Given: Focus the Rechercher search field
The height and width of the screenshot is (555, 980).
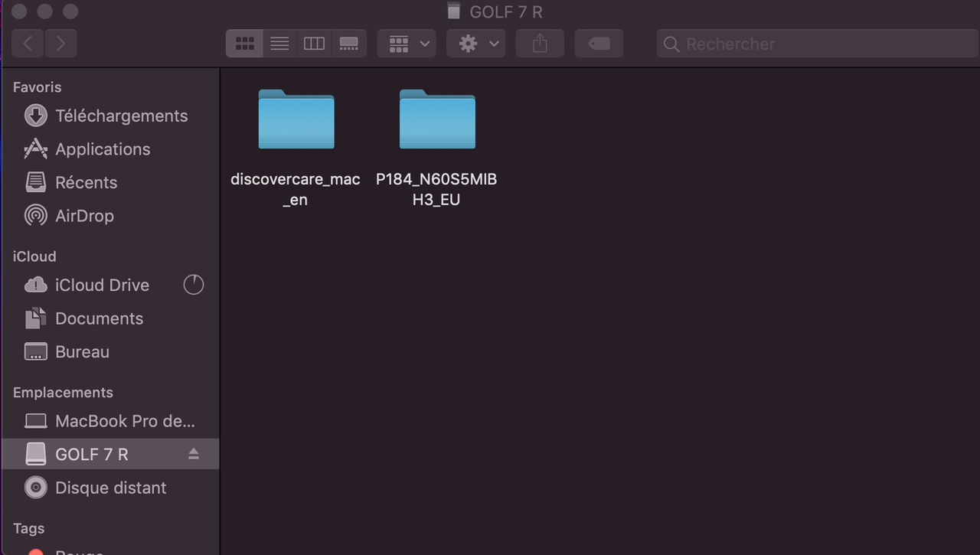Looking at the screenshot, I should point(817,44).
